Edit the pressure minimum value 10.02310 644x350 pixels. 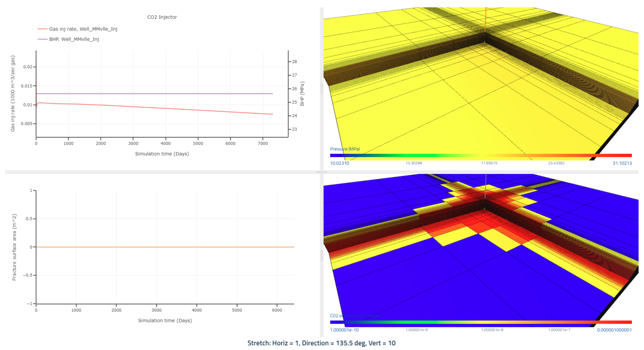340,163
